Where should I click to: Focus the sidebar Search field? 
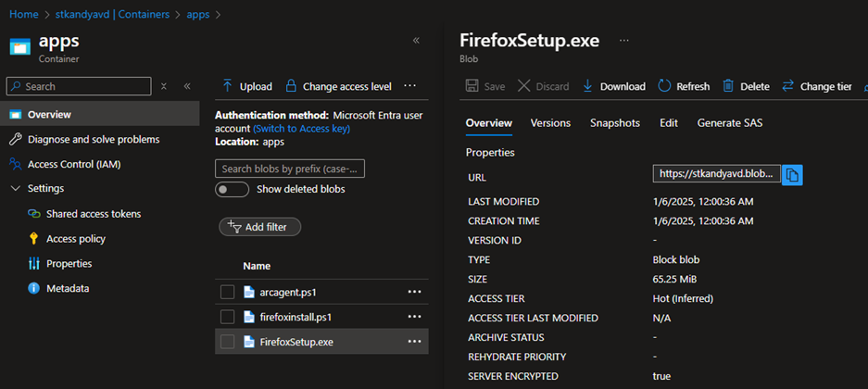(x=79, y=86)
